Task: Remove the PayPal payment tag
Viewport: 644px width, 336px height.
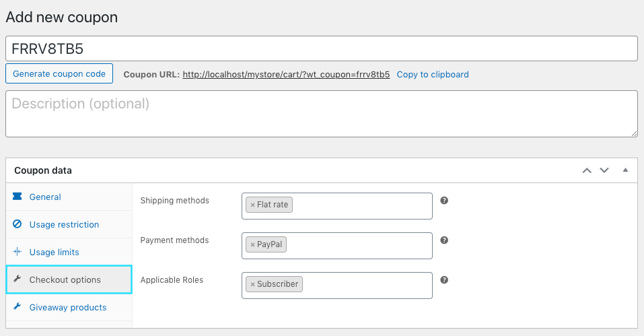Action: pyautogui.click(x=252, y=245)
